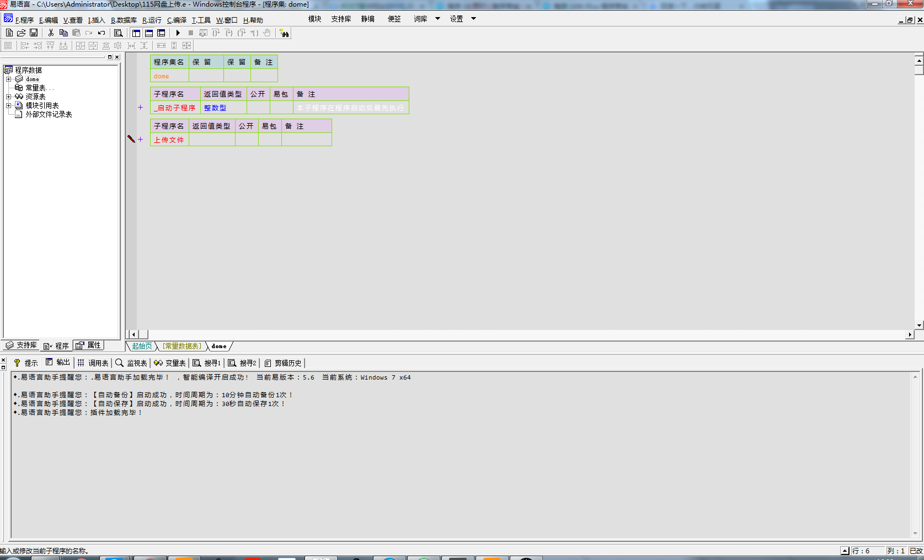This screenshot has height=560, width=924.
Task: Open the I.插入 menu
Action: click(x=97, y=20)
